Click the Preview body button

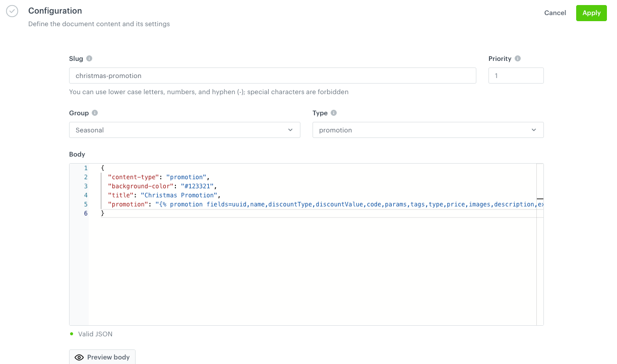point(102,357)
